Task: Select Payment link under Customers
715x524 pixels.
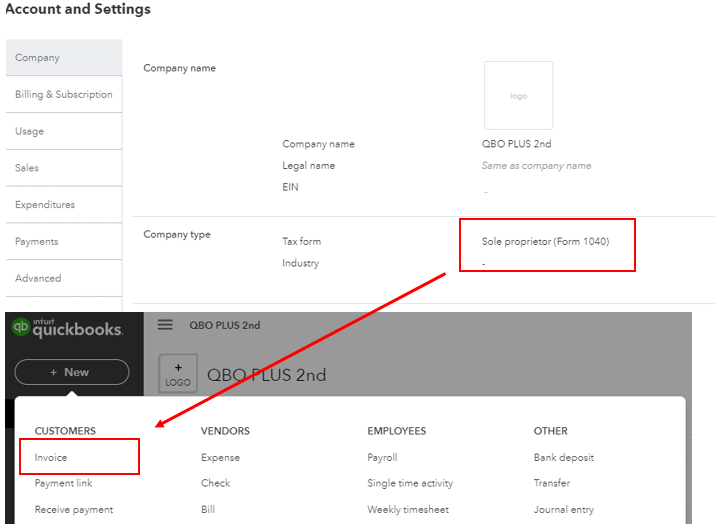Action: pyautogui.click(x=63, y=483)
